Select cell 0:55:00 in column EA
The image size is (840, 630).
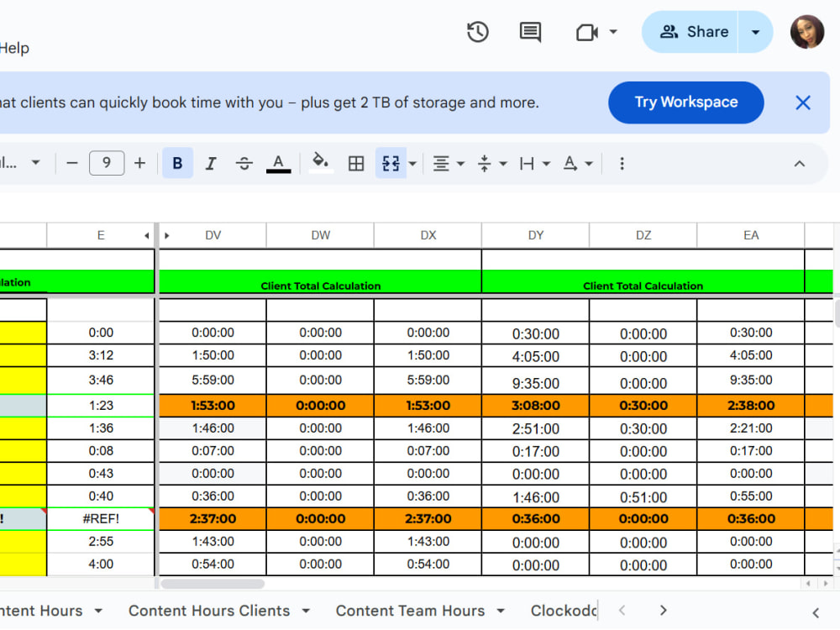coord(751,496)
